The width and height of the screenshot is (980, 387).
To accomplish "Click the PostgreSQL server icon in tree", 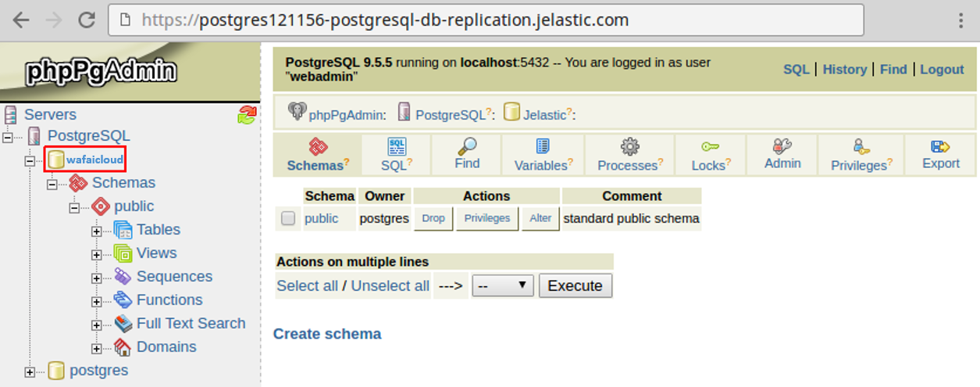I will [34, 136].
